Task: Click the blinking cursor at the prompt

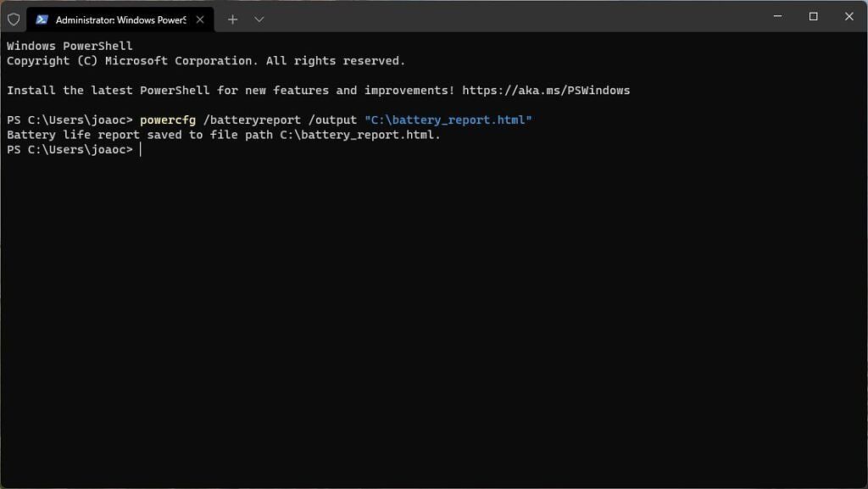Action: (x=140, y=149)
